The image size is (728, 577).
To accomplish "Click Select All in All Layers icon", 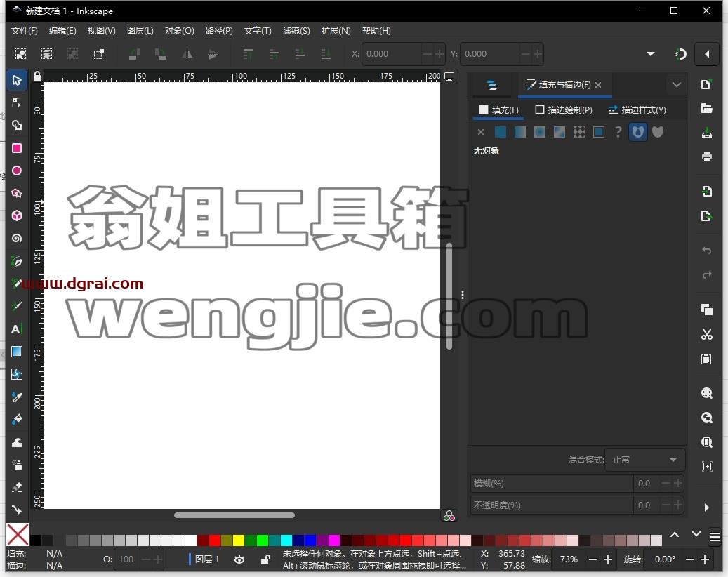I will point(46,54).
